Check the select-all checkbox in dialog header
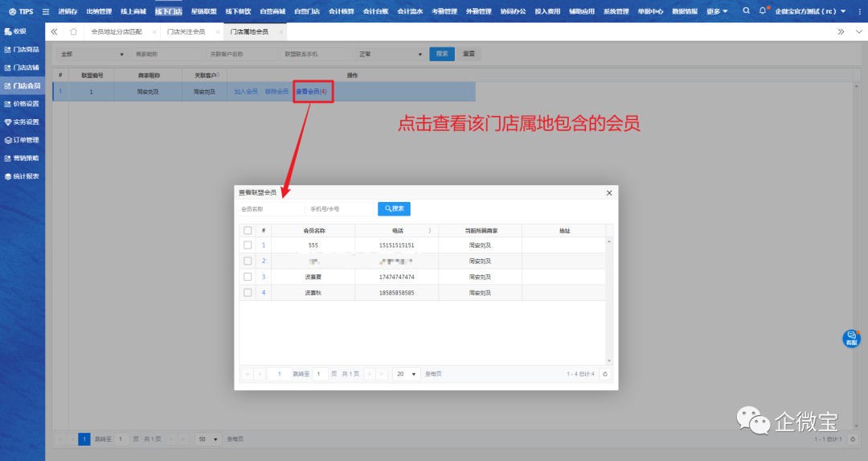Image resolution: width=868 pixels, height=461 pixels. pyautogui.click(x=248, y=230)
